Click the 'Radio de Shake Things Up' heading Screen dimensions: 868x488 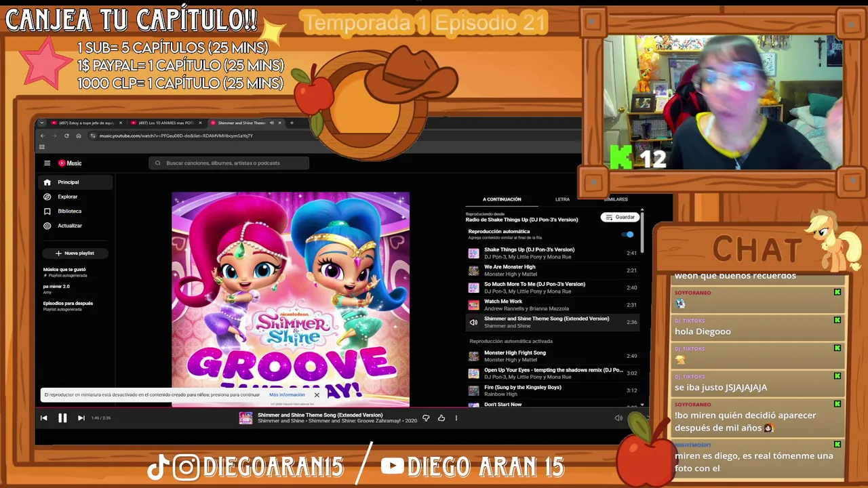tap(521, 220)
